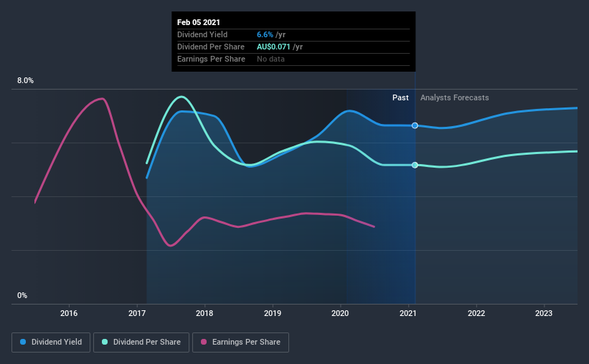Image resolution: width=589 pixels, height=364 pixels.
Task: Toggle the Earnings Per Share legend button
Action: pos(240,343)
